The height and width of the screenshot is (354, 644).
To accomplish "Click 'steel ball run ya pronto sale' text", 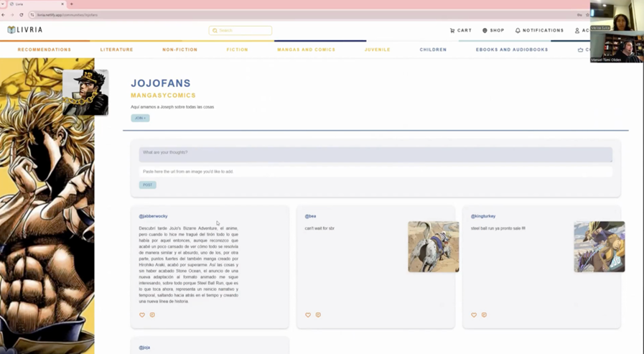I will click(x=498, y=228).
